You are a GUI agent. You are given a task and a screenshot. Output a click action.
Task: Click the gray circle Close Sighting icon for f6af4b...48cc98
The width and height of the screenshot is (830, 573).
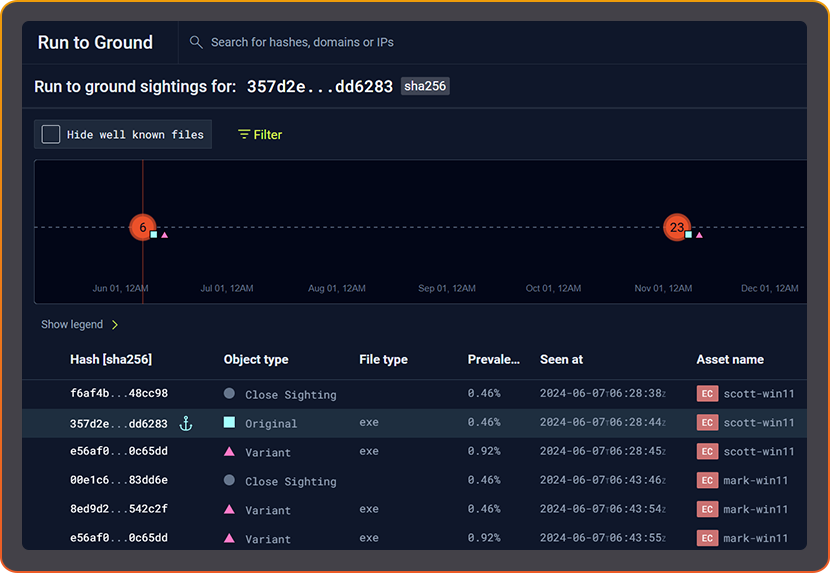pyautogui.click(x=230, y=394)
